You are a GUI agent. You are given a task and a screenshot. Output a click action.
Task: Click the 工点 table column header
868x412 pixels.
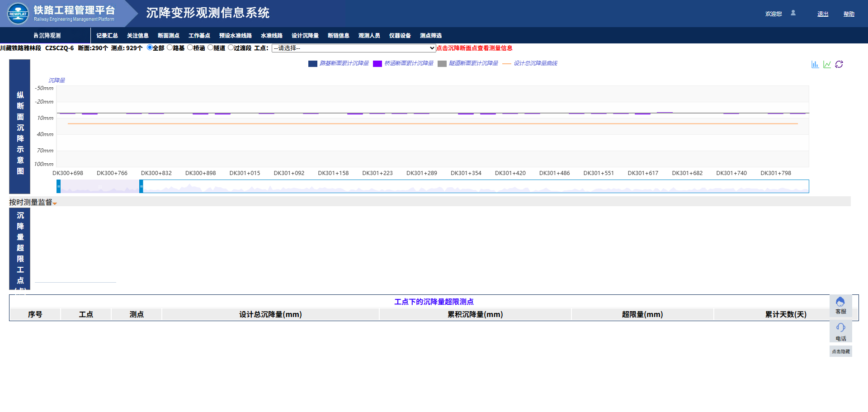point(86,314)
